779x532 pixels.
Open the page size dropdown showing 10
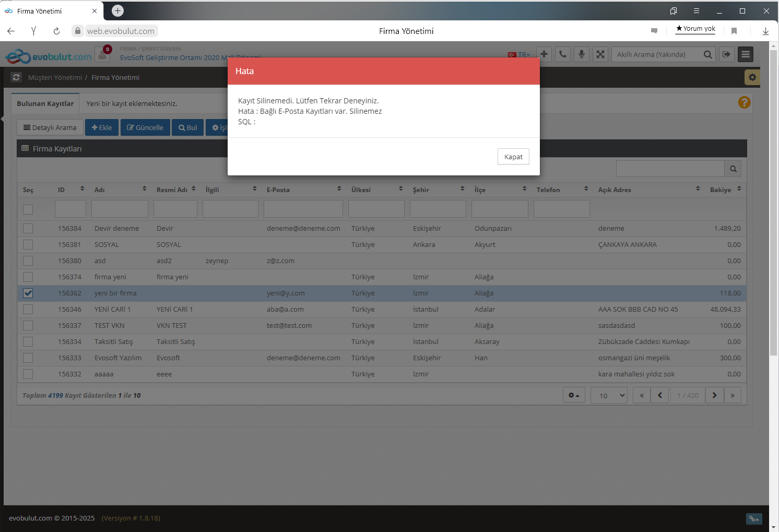[x=609, y=396]
